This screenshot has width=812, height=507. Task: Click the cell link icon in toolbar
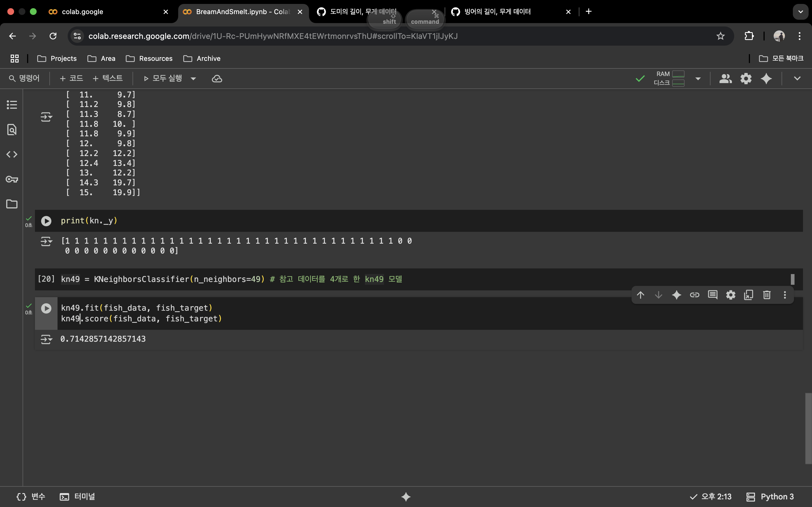point(694,295)
